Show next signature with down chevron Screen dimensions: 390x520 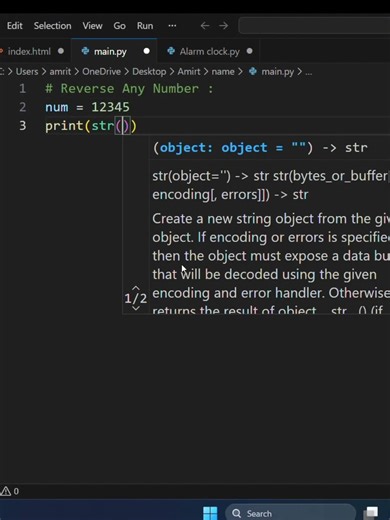coord(136,308)
